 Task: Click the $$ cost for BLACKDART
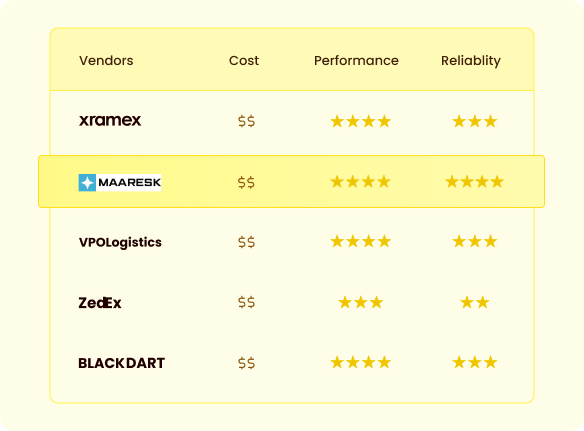247,363
